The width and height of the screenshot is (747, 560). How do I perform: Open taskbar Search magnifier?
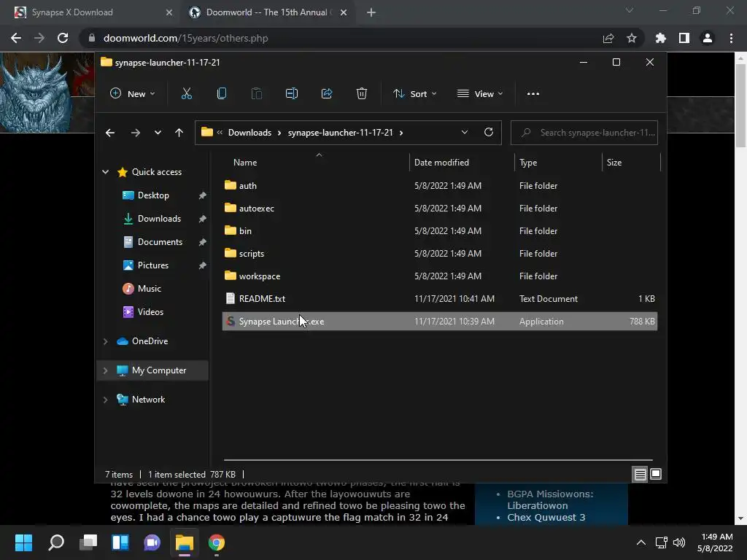point(56,542)
